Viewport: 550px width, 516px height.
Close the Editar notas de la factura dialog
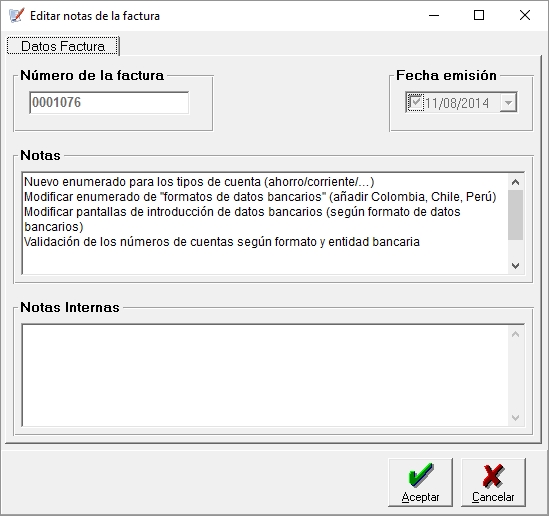coord(525,15)
